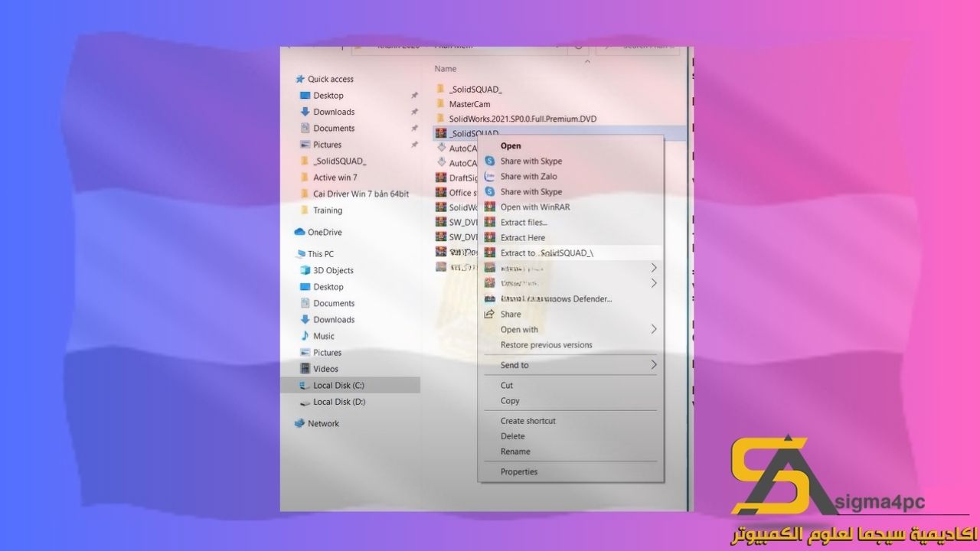
Task: Click the SolidWorks.2021.SP0.0 folder icon
Action: pos(440,119)
